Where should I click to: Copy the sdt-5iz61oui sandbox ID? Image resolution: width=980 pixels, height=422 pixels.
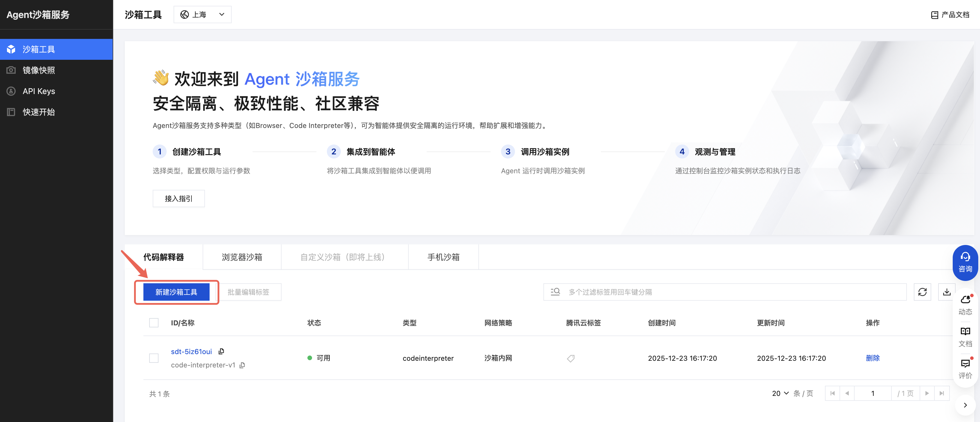tap(221, 351)
